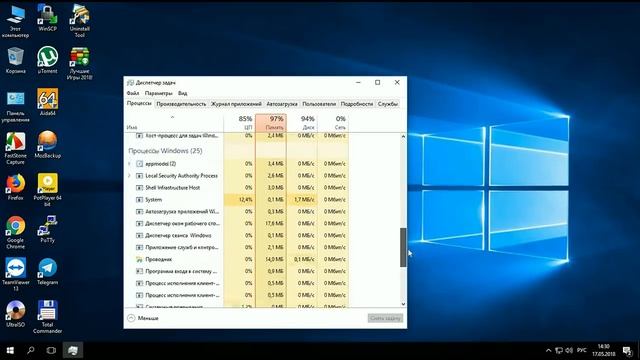Sort processes by the Имя column header
640x360 pixels.
(x=174, y=122)
